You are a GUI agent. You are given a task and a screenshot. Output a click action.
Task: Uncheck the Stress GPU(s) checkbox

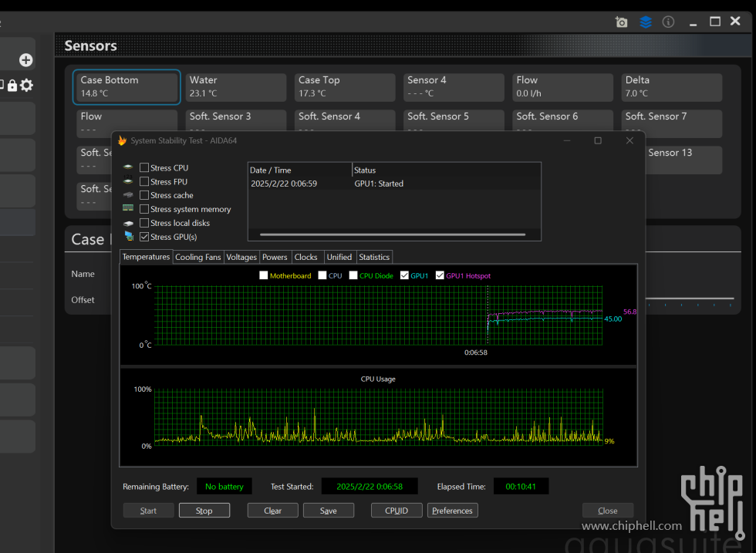(144, 237)
